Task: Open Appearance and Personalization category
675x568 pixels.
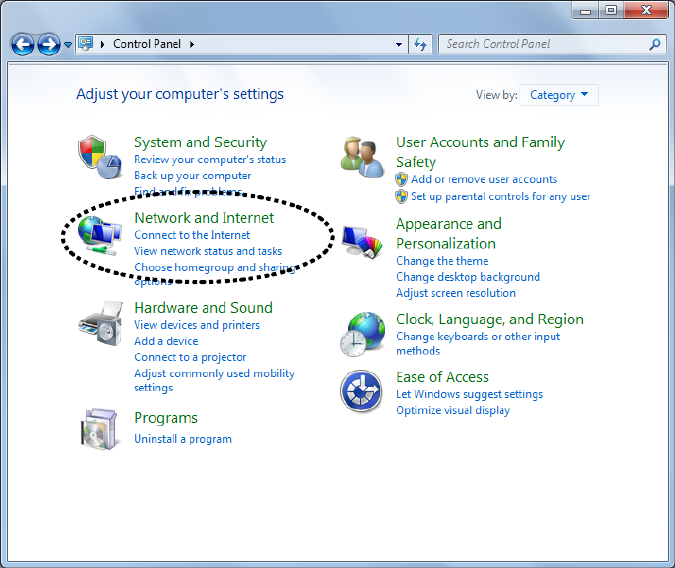Action: (x=449, y=234)
